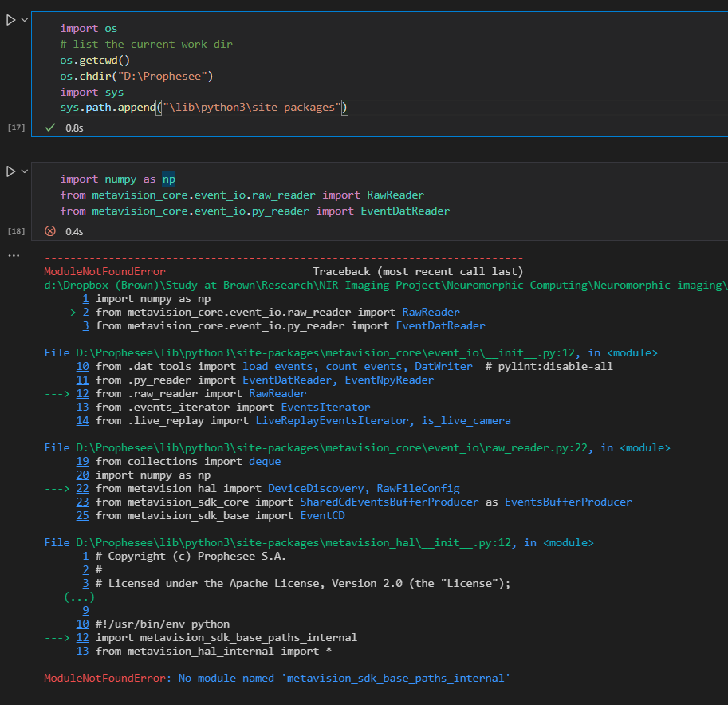Viewport: 728px width, 705px height.
Task: Follow line 13 link for .events_iterator import
Action: point(83,407)
